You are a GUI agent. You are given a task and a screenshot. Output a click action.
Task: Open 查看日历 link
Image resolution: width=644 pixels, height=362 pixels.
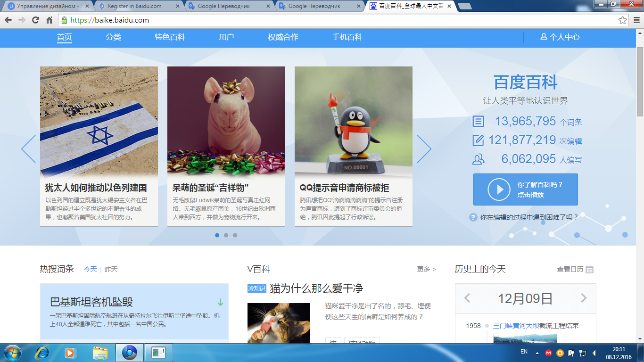pos(570,269)
